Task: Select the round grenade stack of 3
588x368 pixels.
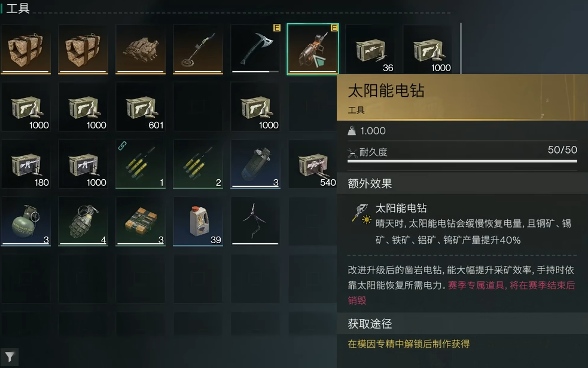Action: (x=26, y=221)
